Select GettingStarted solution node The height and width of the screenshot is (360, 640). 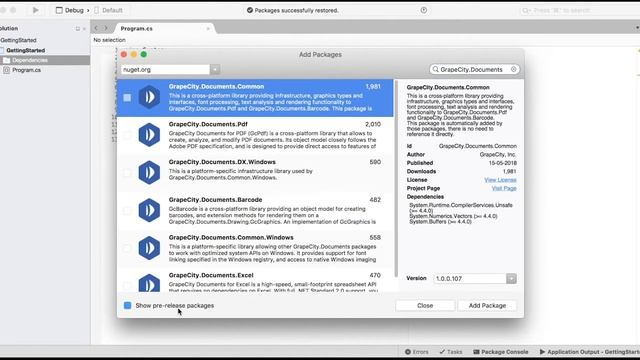pyautogui.click(x=18, y=40)
